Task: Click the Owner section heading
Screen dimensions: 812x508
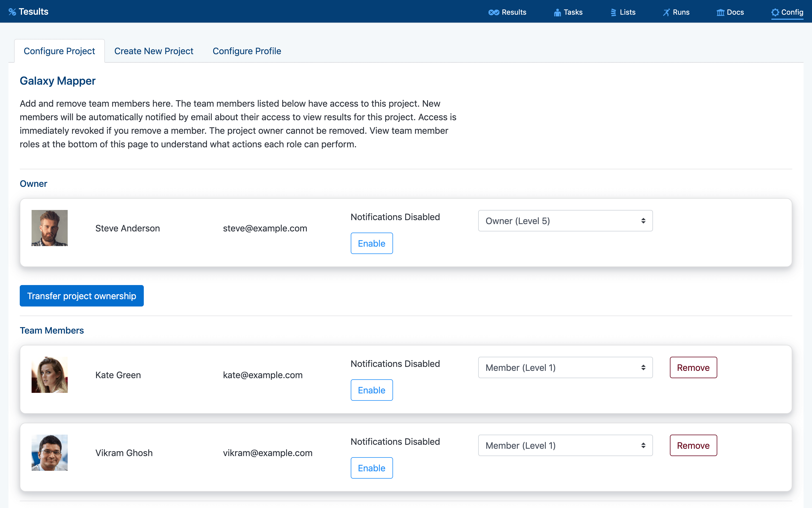Action: click(34, 184)
